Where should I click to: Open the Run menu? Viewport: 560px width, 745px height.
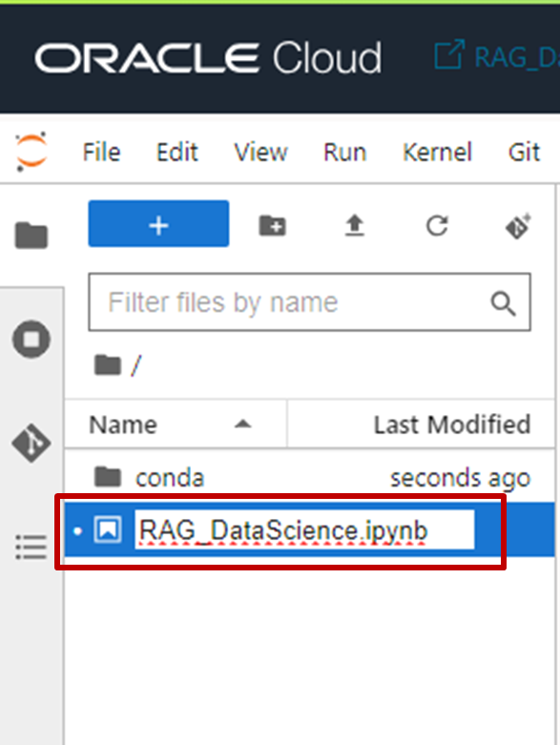coord(344,153)
